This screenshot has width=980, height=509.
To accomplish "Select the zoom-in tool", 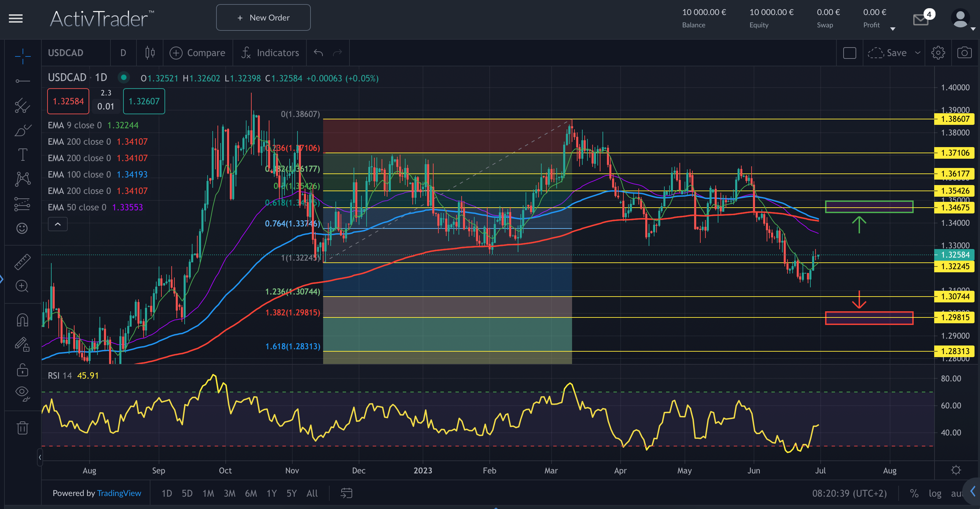I will (23, 286).
